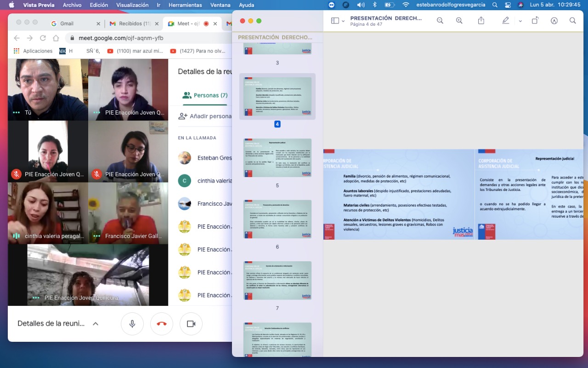
Task: Close the Gmail tab
Action: pos(98,23)
